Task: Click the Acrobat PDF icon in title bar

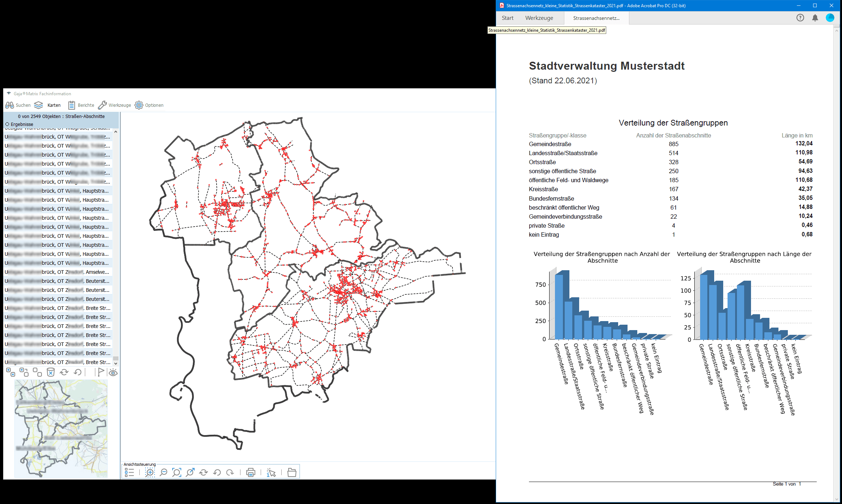Action: point(502,5)
